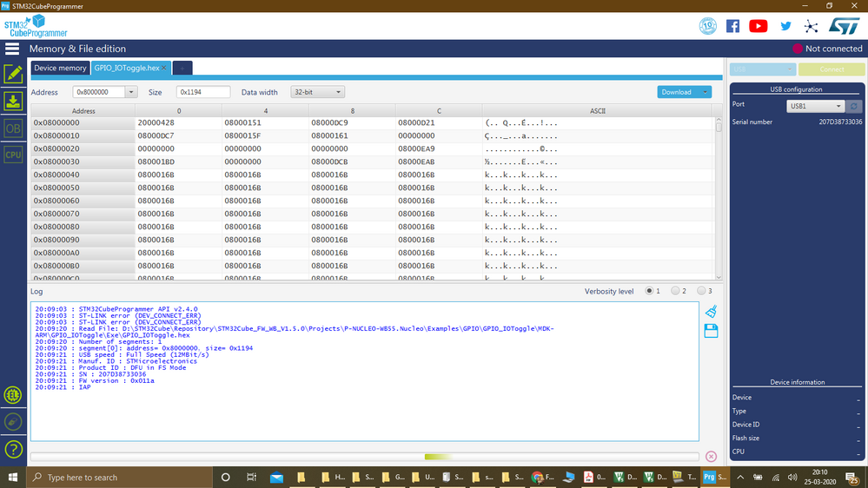The image size is (868, 488).
Task: Click the ST logo
Action: click(845, 26)
